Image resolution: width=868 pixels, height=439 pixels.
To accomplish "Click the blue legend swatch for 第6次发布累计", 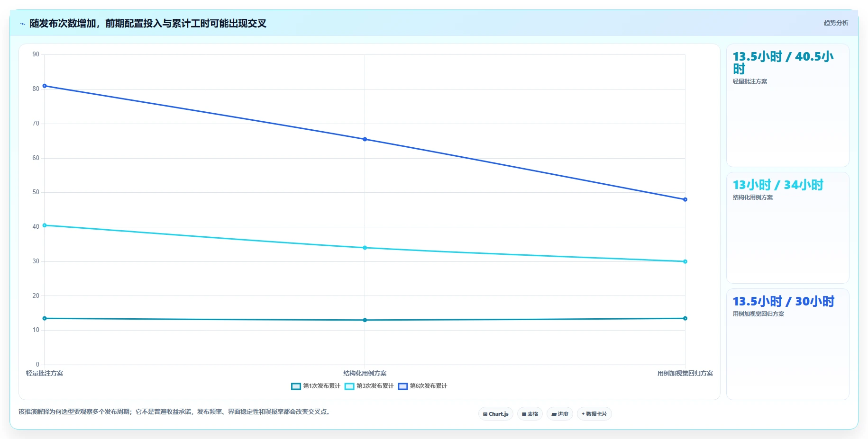I will (x=403, y=386).
